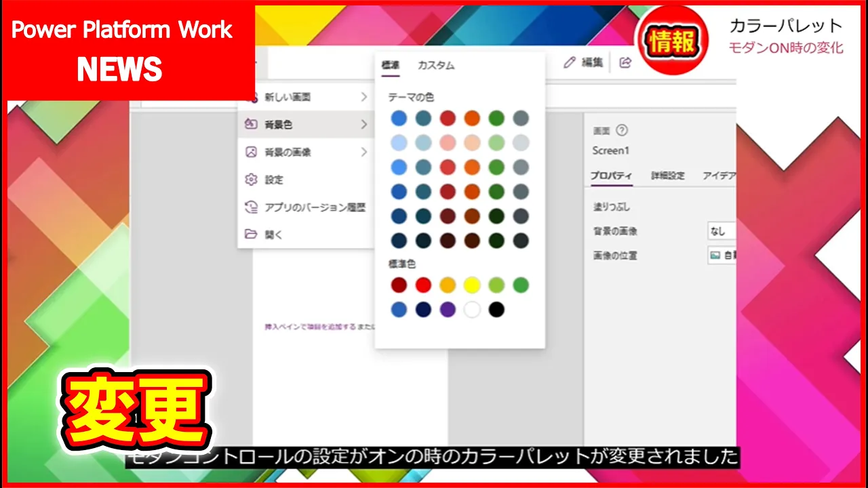Select the 新しい画面 menu entry

(x=306, y=98)
